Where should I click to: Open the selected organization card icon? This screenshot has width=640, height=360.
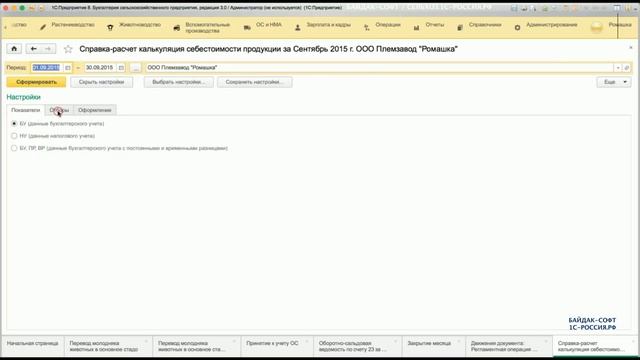pyautogui.click(x=627, y=68)
